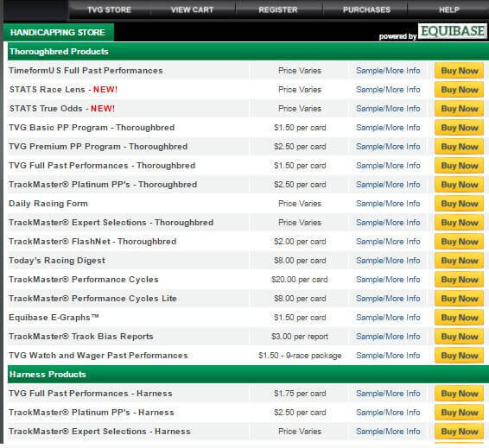This screenshot has width=489, height=448.
Task: Buy Now for TVG Basic PP Program Thoroughbred
Action: pyautogui.click(x=459, y=128)
